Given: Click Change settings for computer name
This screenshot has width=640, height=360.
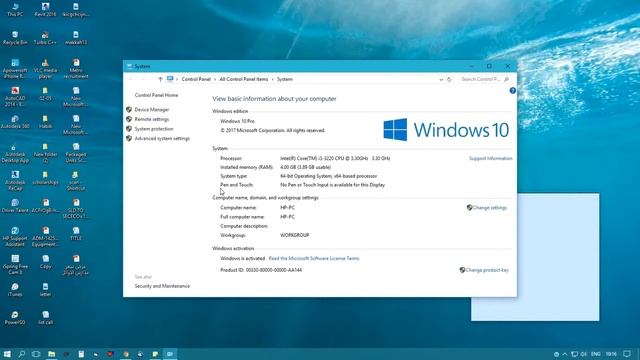Looking at the screenshot, I should coord(489,208).
